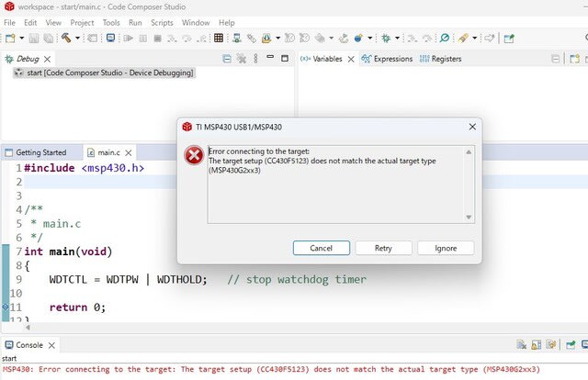Click the Save disk icon in the toolbar
The height and width of the screenshot is (380, 588).
click(x=34, y=39)
